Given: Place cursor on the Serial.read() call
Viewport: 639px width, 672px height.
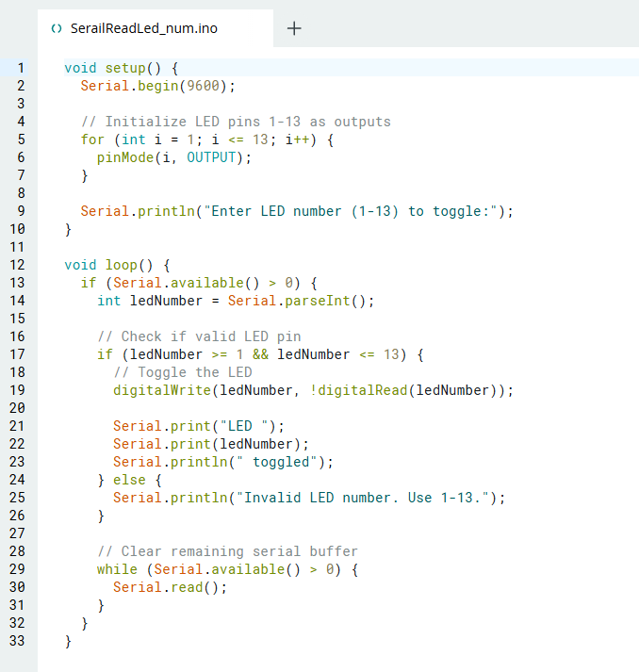Looking at the screenshot, I should point(170,587).
